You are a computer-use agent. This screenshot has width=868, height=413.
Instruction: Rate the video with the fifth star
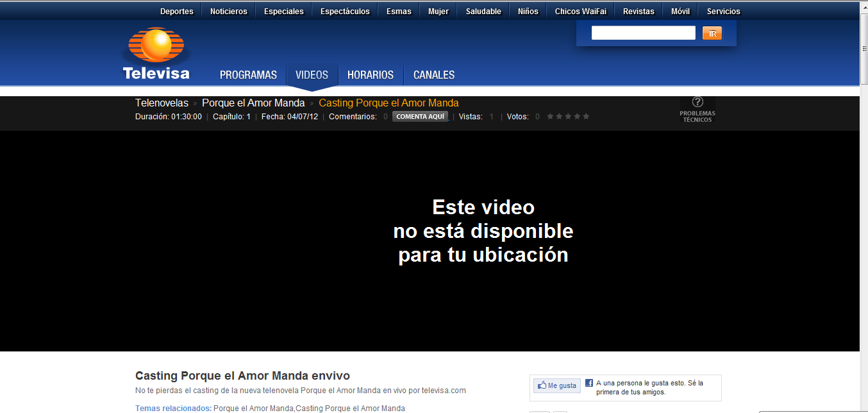pos(586,117)
